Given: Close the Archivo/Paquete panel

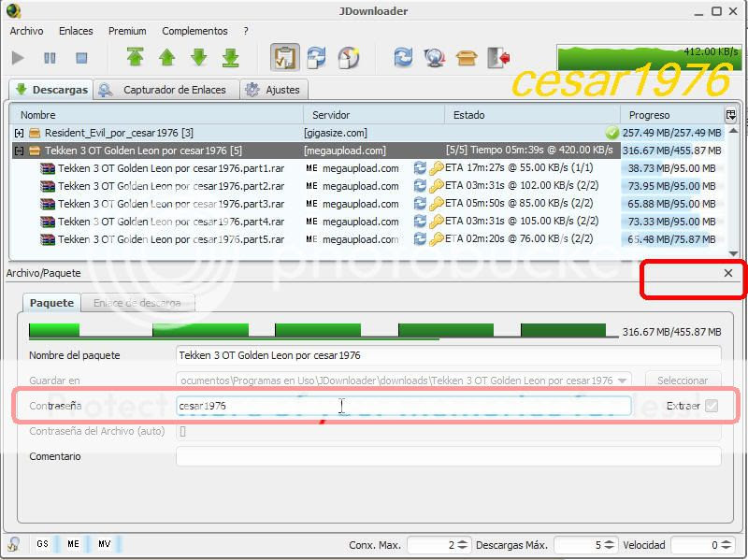Looking at the screenshot, I should point(728,273).
